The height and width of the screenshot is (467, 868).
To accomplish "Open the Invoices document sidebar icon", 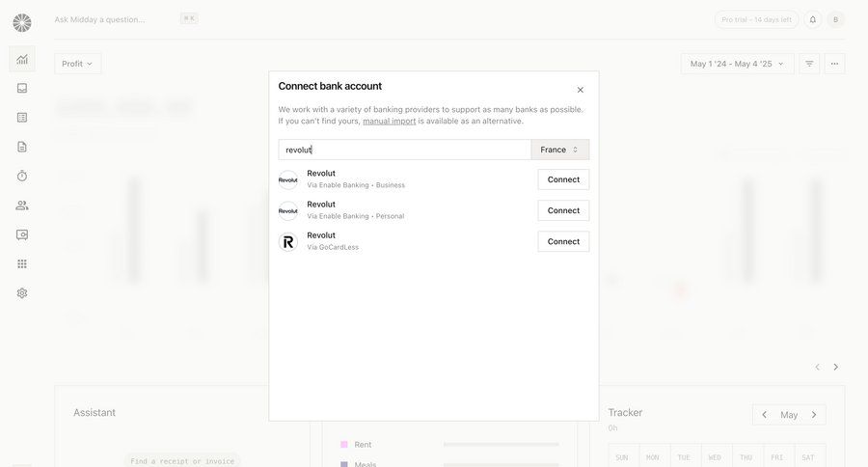I will click(22, 147).
